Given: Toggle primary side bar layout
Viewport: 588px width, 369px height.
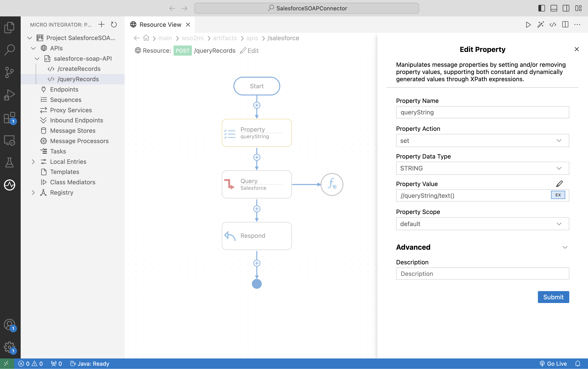Looking at the screenshot, I should click(541, 8).
